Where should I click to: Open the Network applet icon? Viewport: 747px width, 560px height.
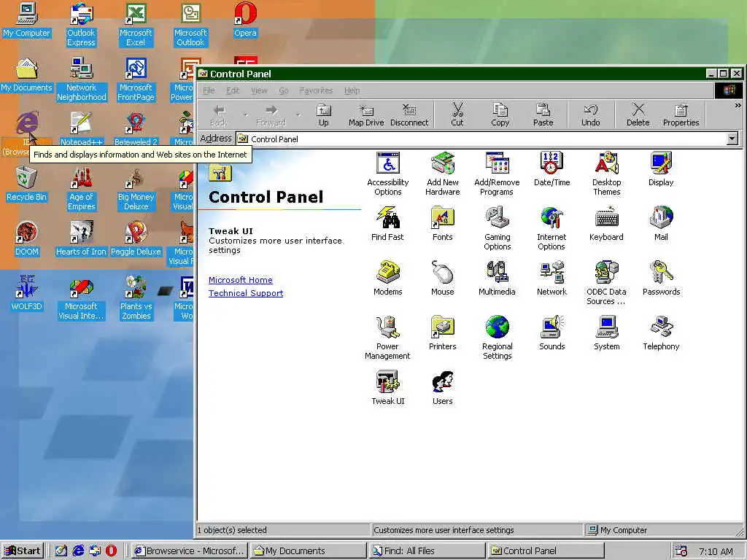pyautogui.click(x=551, y=278)
